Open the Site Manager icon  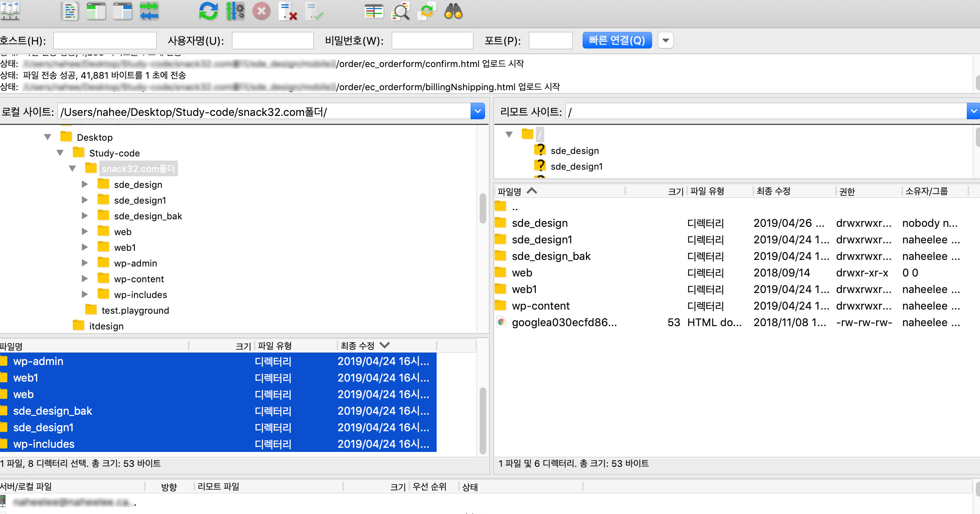tap(10, 11)
